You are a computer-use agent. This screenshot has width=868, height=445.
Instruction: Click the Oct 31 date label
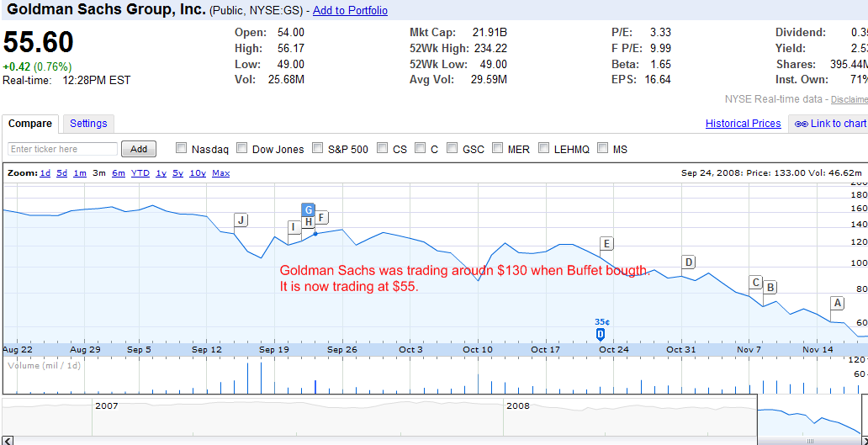pos(681,350)
